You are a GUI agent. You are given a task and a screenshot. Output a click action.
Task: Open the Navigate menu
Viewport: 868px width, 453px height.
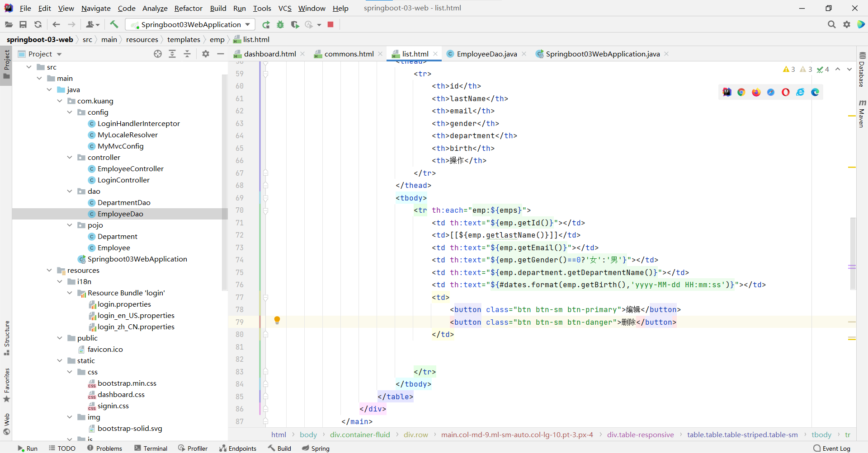(96, 8)
